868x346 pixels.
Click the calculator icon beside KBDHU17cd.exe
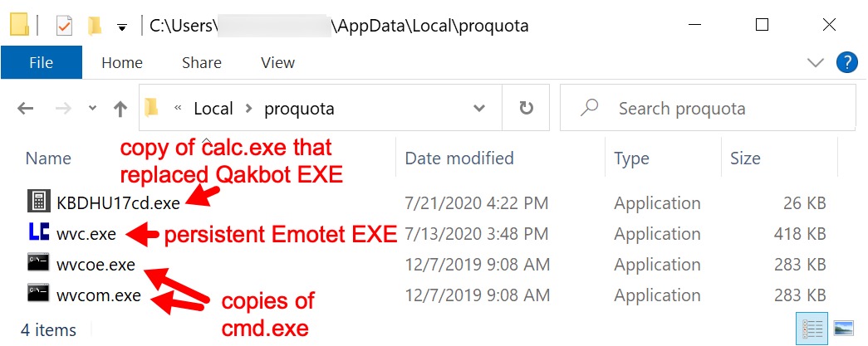(38, 202)
